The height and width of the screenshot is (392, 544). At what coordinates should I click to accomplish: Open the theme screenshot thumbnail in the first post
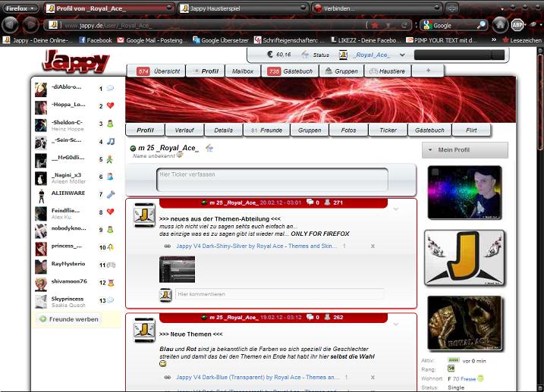178,270
